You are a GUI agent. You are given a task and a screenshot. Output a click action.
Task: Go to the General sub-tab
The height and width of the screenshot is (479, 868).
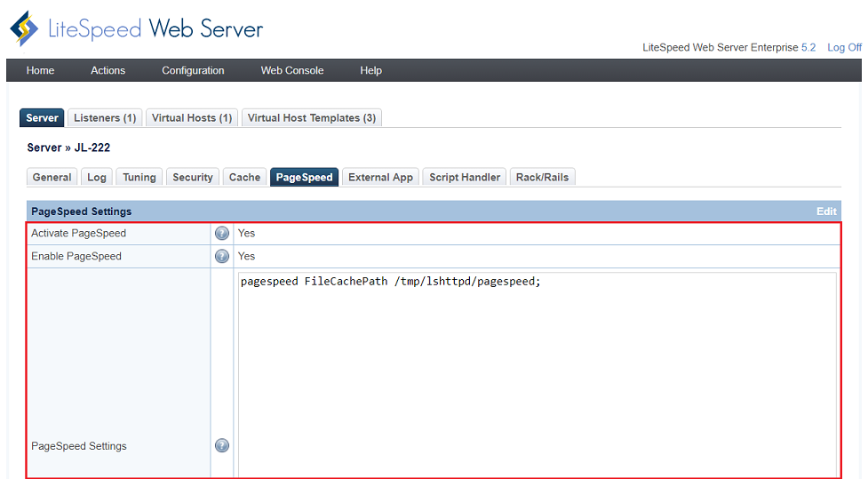click(52, 177)
